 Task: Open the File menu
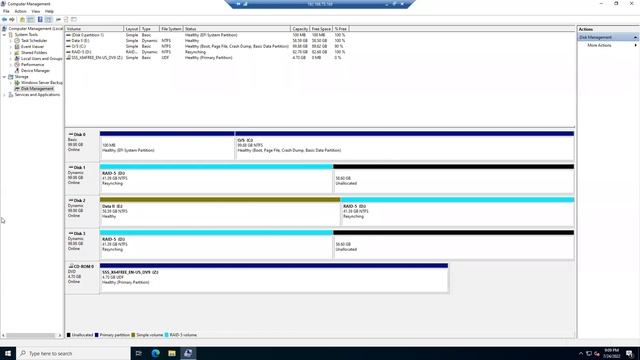coord(6,11)
